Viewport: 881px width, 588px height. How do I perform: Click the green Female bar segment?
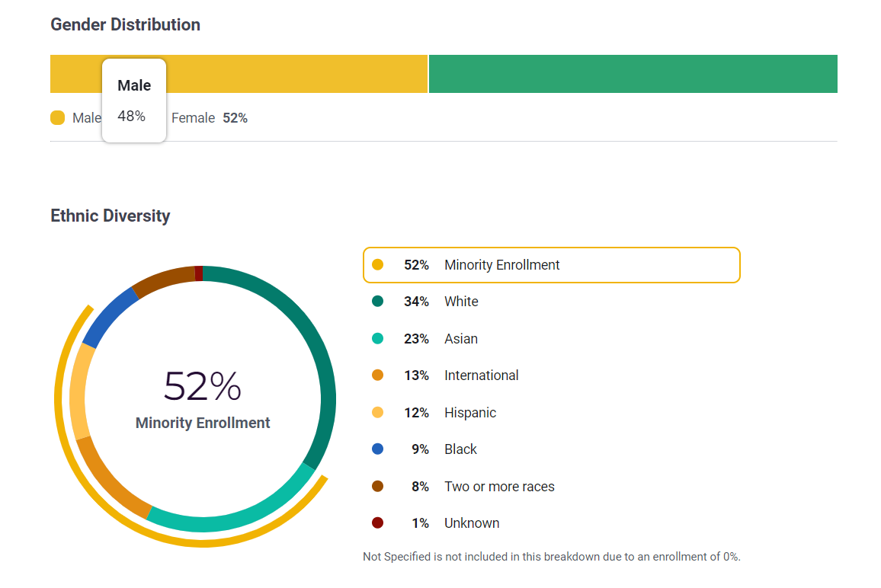(633, 74)
